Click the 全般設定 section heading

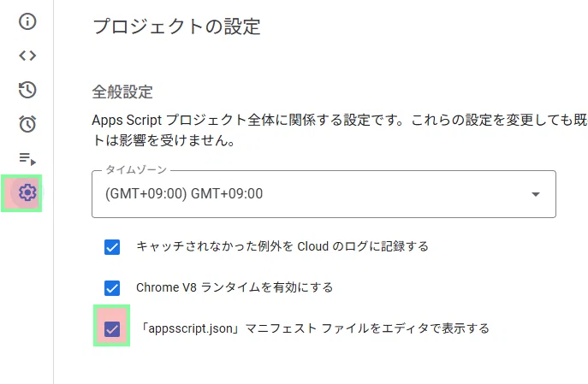coord(122,92)
